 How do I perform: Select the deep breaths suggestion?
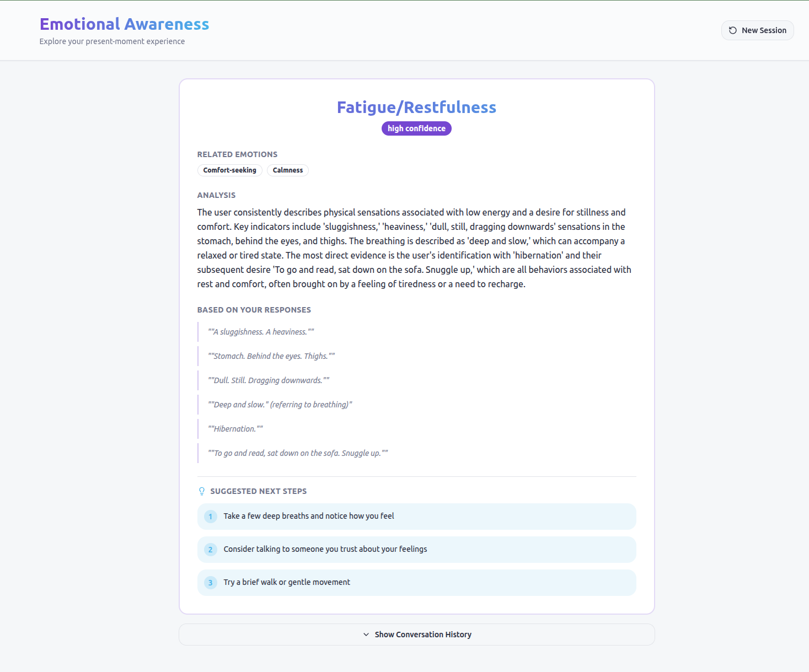coord(308,516)
